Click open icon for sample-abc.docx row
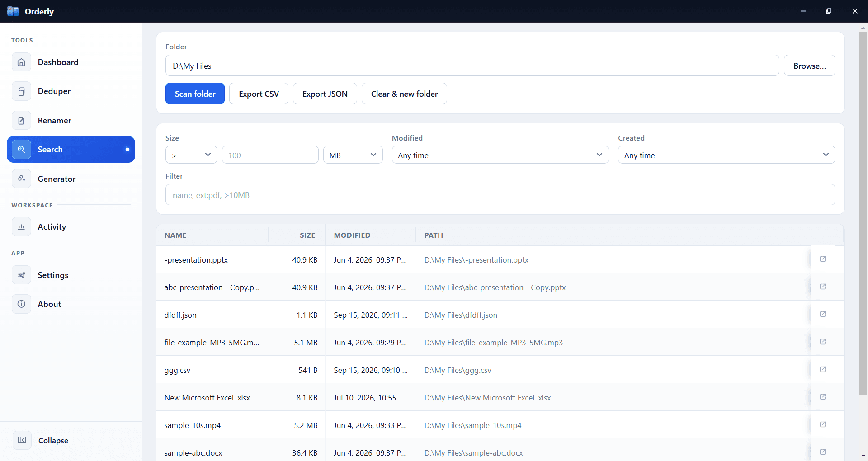868x461 pixels. (x=823, y=452)
